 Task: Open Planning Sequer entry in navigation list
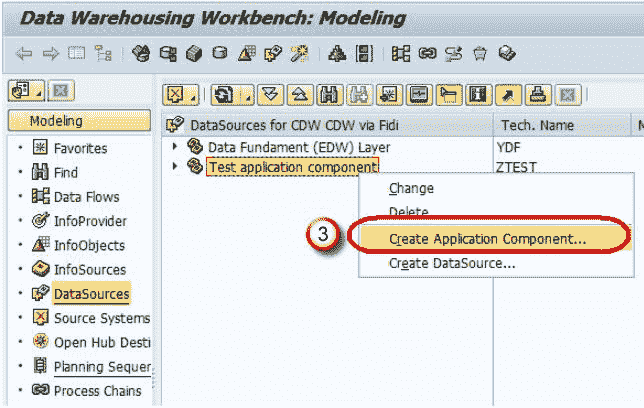(102, 367)
